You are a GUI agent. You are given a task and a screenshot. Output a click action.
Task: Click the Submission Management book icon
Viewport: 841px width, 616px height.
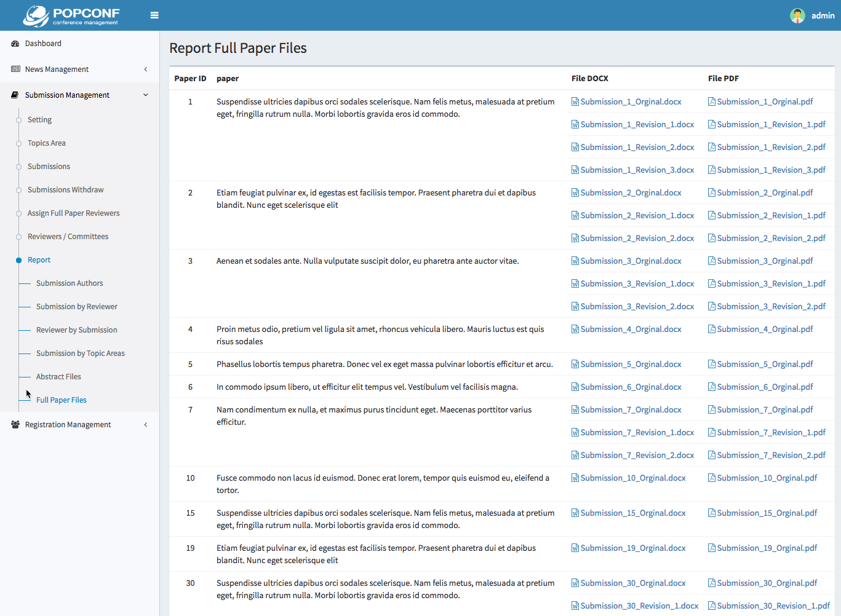pos(15,95)
